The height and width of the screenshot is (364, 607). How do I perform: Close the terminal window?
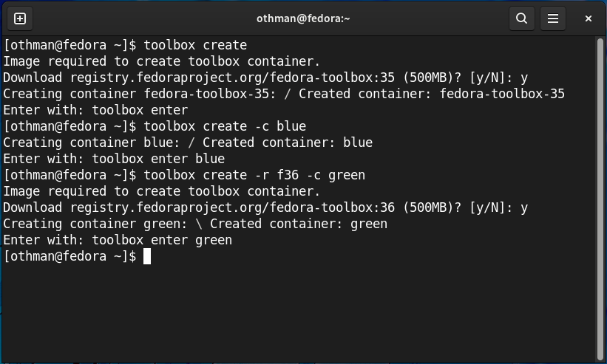point(589,18)
